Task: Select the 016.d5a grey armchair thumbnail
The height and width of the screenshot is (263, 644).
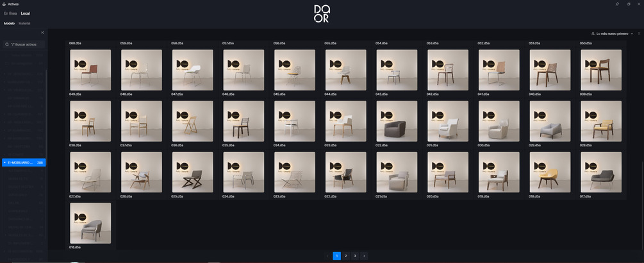Action: (x=90, y=223)
